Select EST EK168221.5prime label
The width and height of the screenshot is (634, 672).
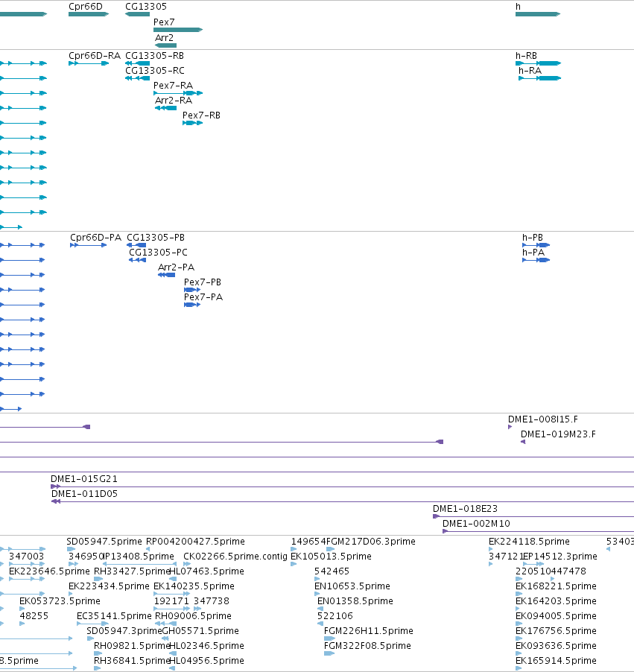pyautogui.click(x=556, y=586)
